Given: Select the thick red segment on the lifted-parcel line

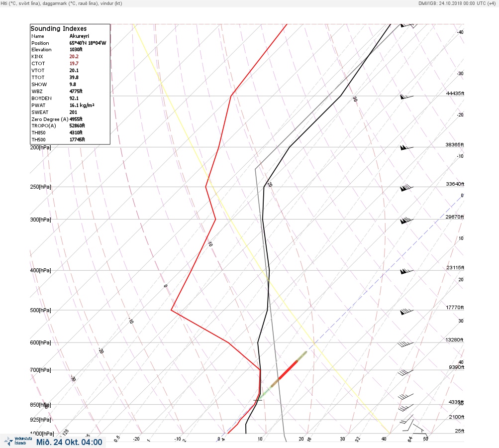Looking at the screenshot, I should pyautogui.click(x=288, y=370).
